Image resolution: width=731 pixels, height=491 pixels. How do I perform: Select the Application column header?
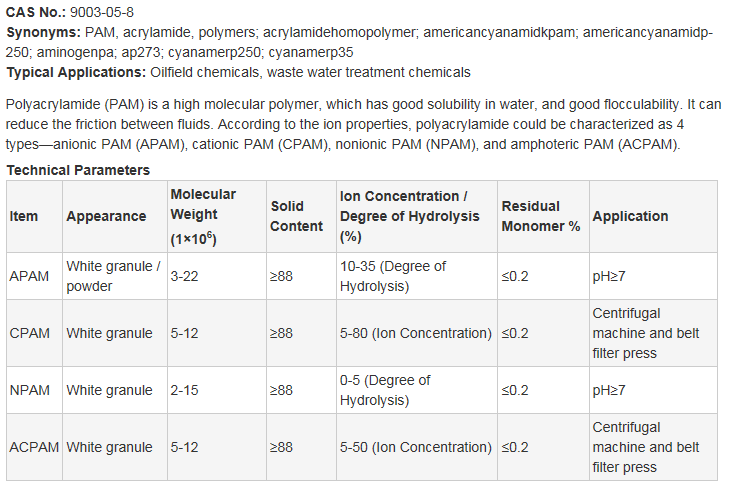(x=653, y=216)
